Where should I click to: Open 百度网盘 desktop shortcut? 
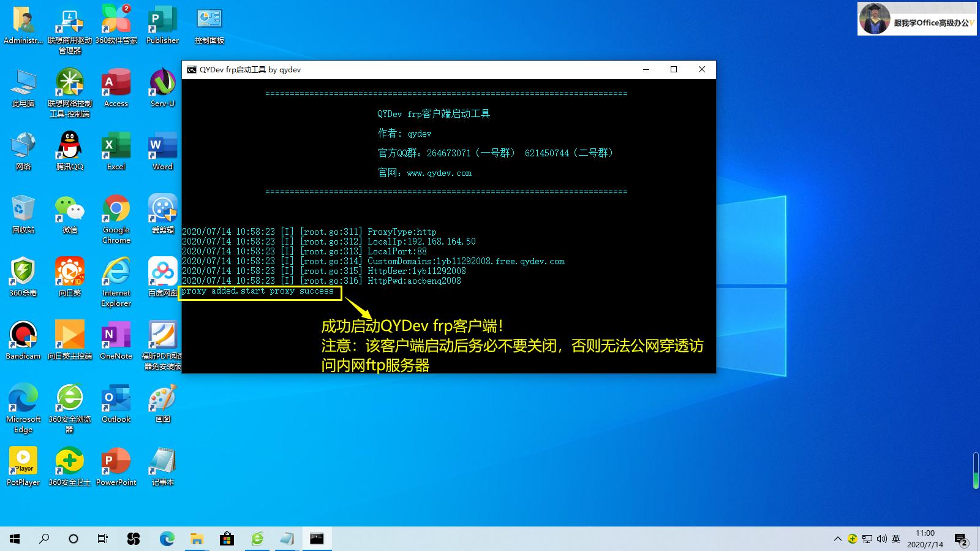tap(163, 278)
